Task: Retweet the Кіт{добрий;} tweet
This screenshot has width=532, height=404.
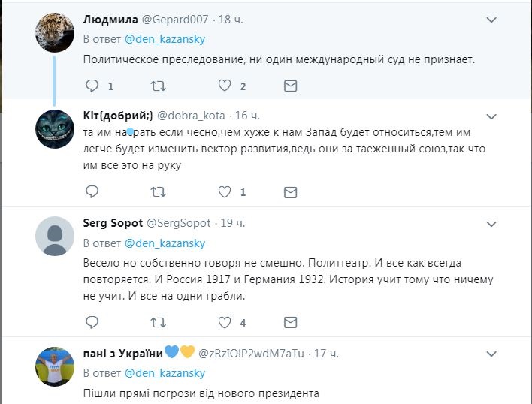Action: [x=159, y=192]
